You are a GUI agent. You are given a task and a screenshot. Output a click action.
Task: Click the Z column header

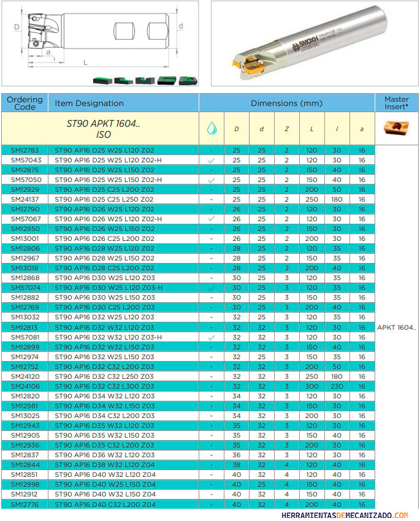coord(286,129)
